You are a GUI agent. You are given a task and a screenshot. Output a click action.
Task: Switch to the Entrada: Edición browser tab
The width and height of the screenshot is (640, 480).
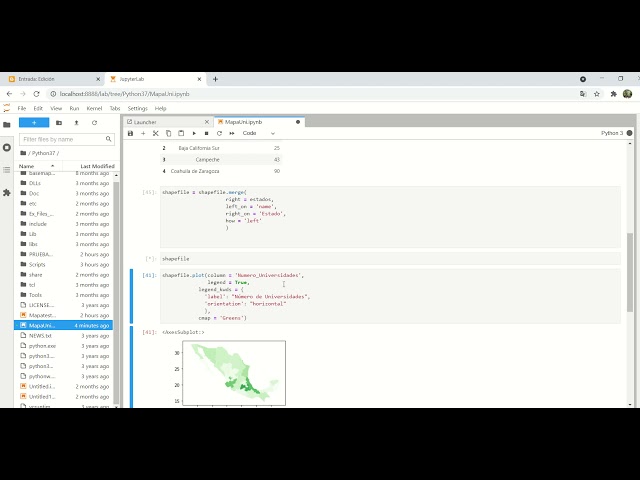click(54, 79)
